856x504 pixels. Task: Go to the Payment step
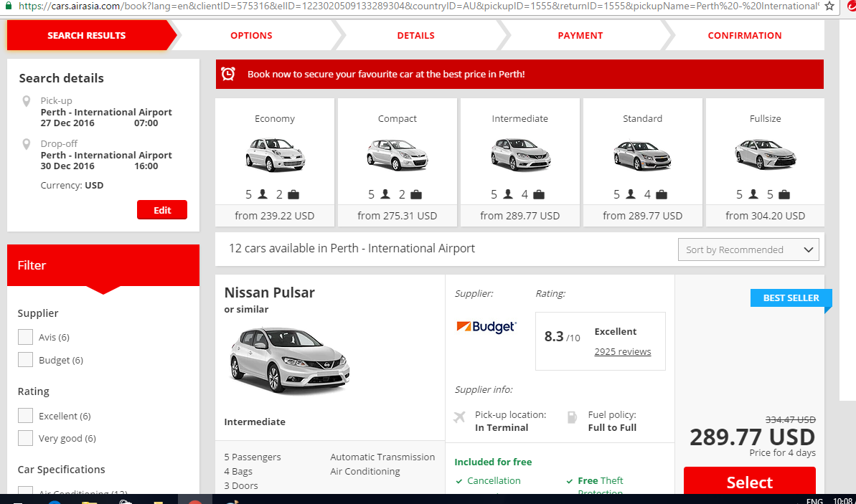580,35
